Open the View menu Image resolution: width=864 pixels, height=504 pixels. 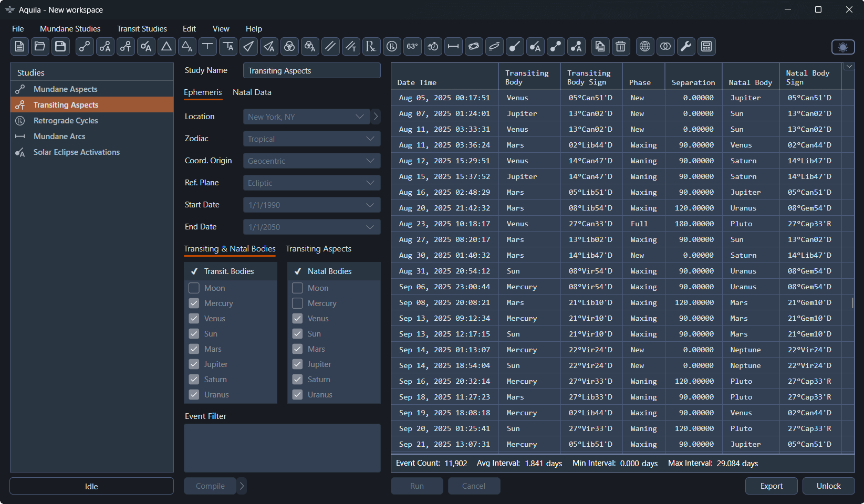[221, 29]
